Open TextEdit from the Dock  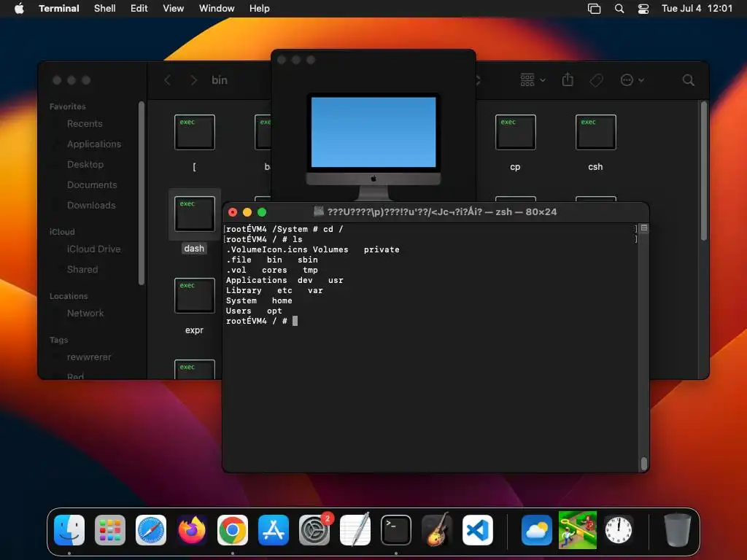tap(355, 530)
